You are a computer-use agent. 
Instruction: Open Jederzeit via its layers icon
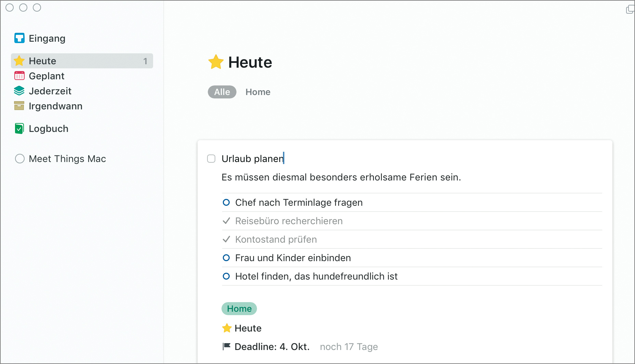tap(19, 91)
